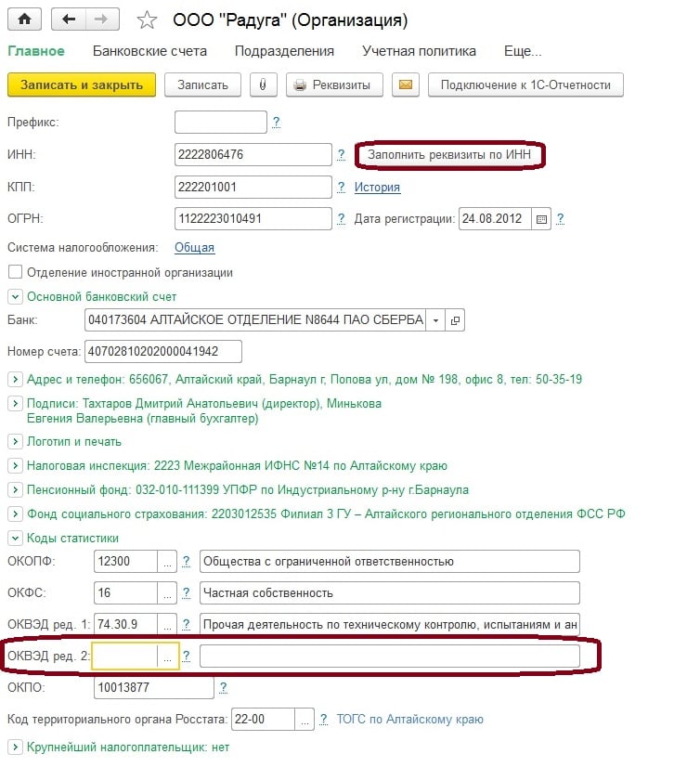Click the forward navigation arrow
This screenshot has height=767, width=700.
click(102, 19)
